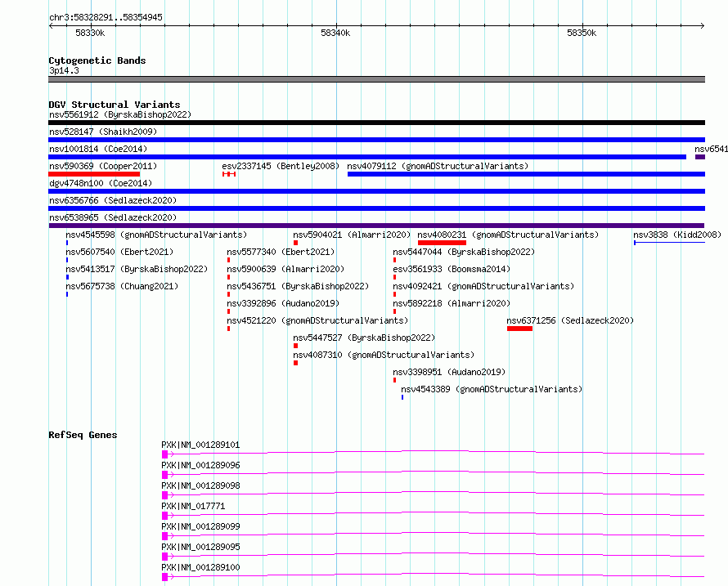Open transcript PXK|NM_001289096 label
728x586 pixels.
(x=200, y=465)
